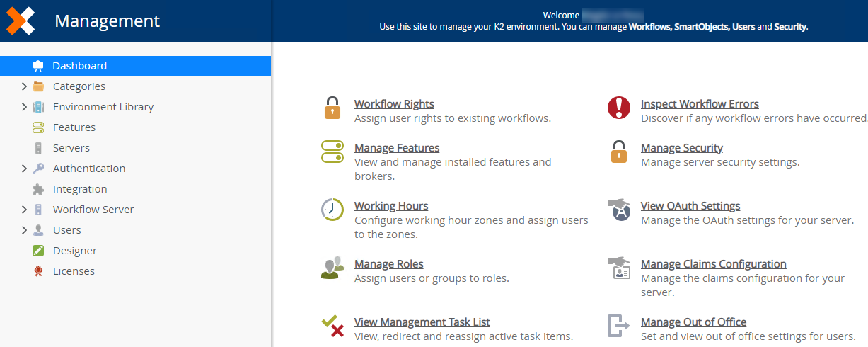This screenshot has width=868, height=347.
Task: Select Dashboard in the sidebar
Action: point(79,66)
